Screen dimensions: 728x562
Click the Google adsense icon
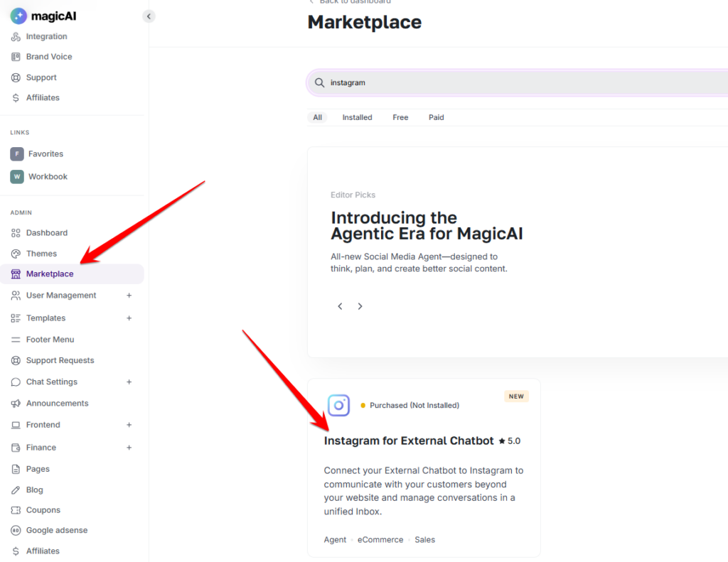coord(16,531)
